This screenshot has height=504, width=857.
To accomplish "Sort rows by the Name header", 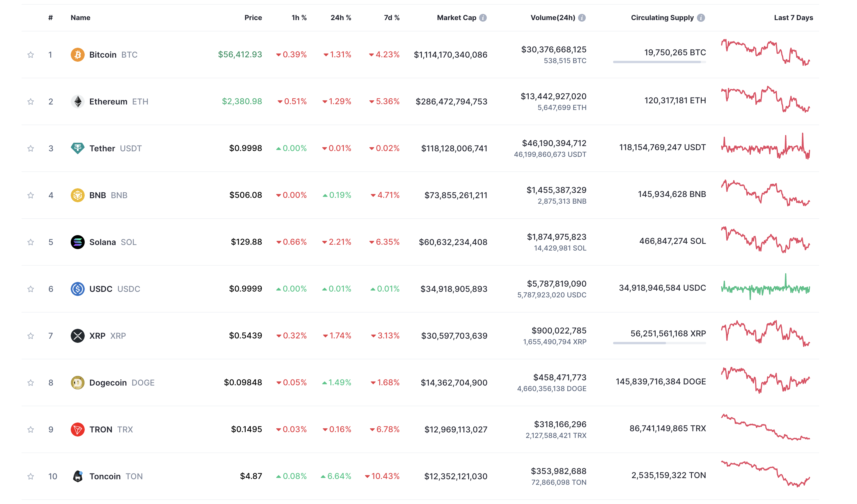I will coord(80,18).
